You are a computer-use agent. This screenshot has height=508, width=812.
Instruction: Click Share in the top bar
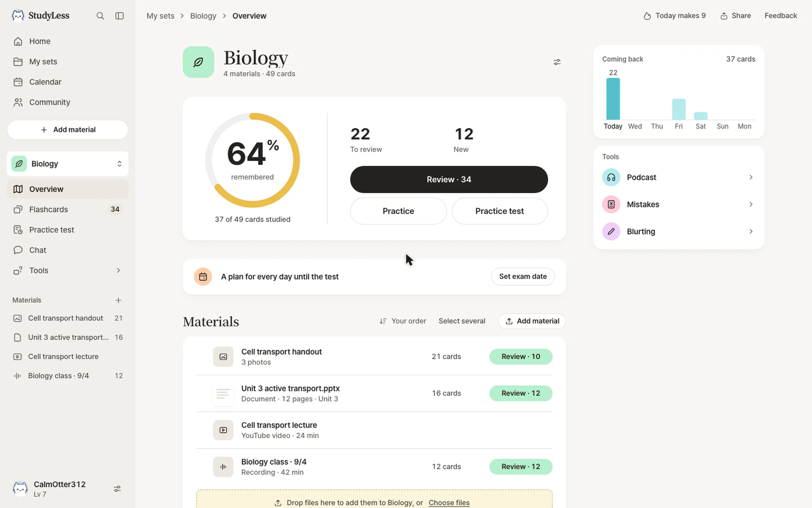point(736,16)
